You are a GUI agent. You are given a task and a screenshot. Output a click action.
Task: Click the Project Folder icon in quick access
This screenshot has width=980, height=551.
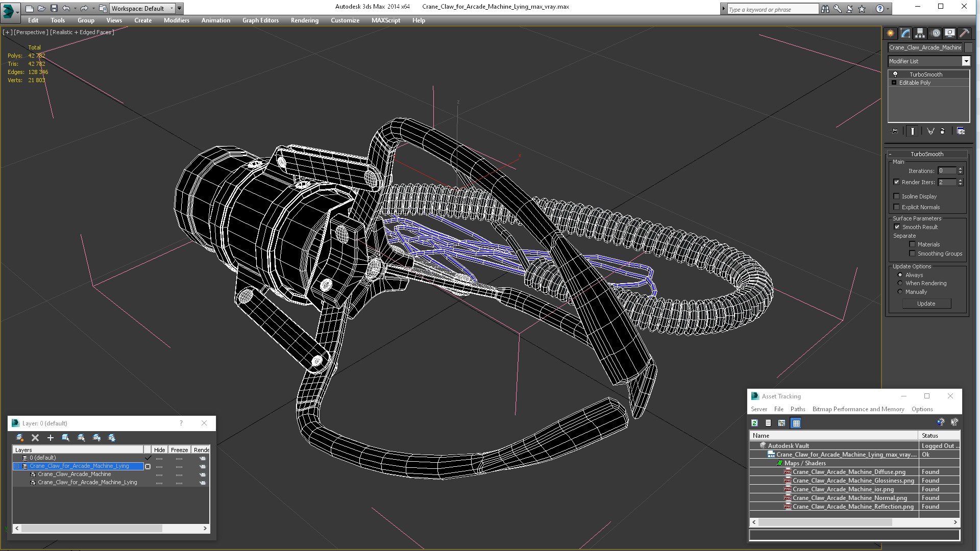pos(103,8)
